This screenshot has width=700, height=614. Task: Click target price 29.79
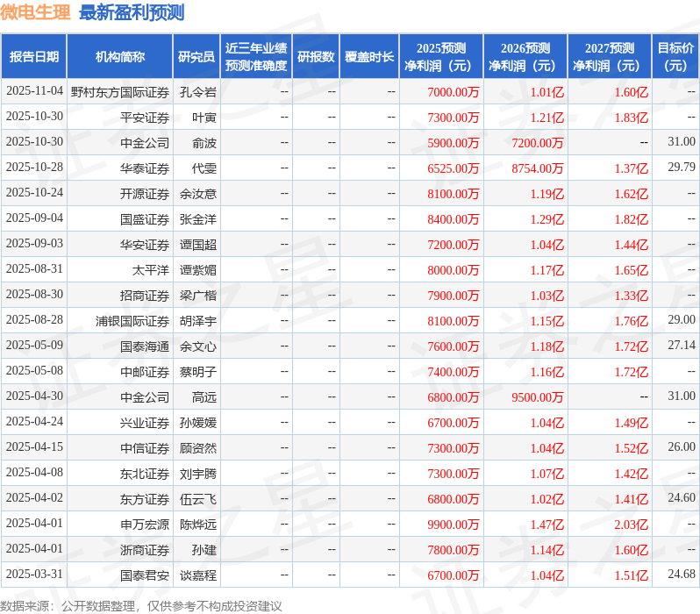tap(682, 167)
